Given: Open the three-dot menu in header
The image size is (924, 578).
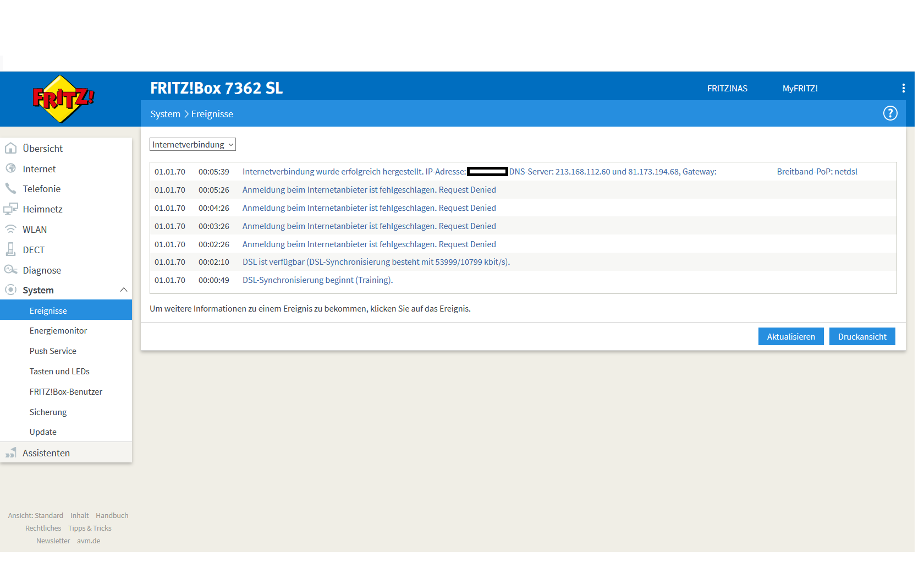Looking at the screenshot, I should click(x=903, y=88).
